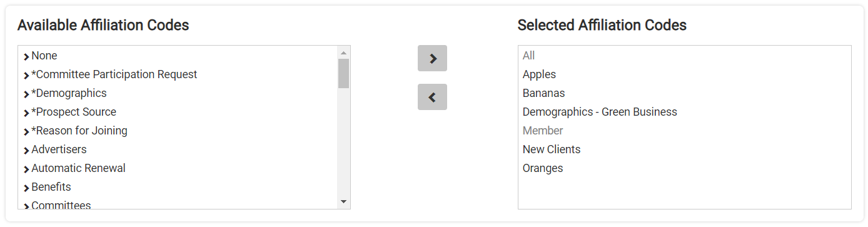Screen dimensions: 868x227
Task: Expand the Automatic Renewal chevron icon
Action: [26, 169]
